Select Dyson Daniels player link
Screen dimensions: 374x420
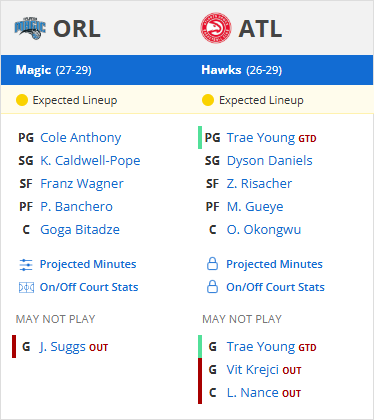coord(270,161)
